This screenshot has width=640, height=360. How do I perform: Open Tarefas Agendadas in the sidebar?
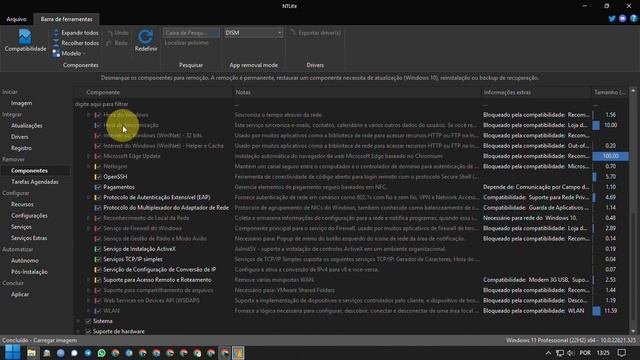pyautogui.click(x=35, y=182)
